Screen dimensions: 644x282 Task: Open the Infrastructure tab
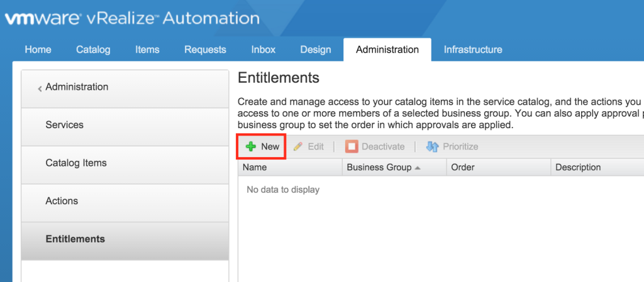coord(473,50)
